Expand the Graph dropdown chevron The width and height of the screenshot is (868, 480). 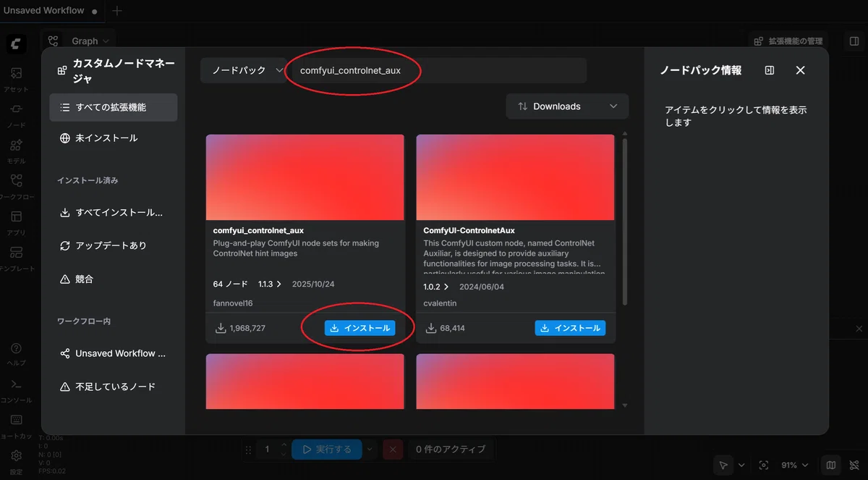[106, 41]
